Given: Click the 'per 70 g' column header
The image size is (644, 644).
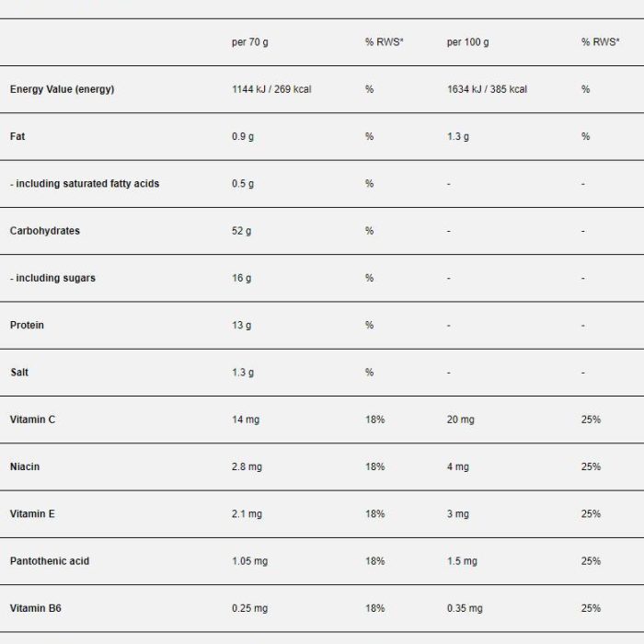Looking at the screenshot, I should pyautogui.click(x=249, y=42).
